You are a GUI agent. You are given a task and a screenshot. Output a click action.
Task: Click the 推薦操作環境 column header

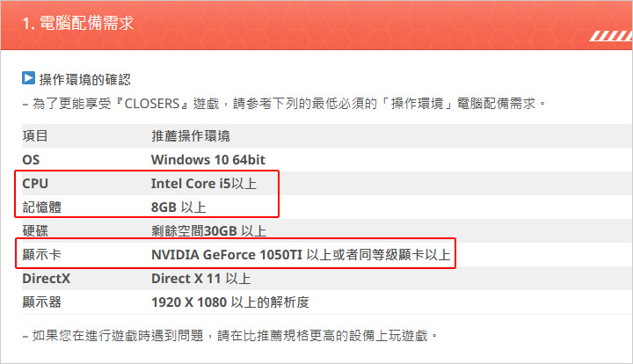click(191, 136)
